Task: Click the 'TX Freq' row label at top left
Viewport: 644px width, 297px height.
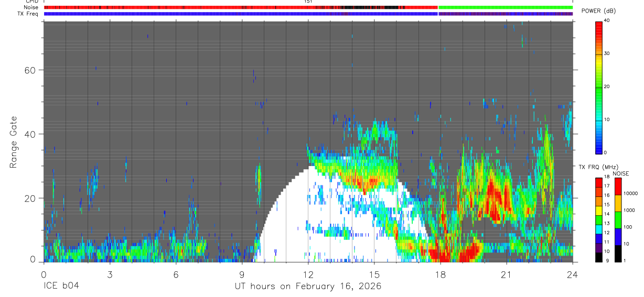Action: [27, 14]
